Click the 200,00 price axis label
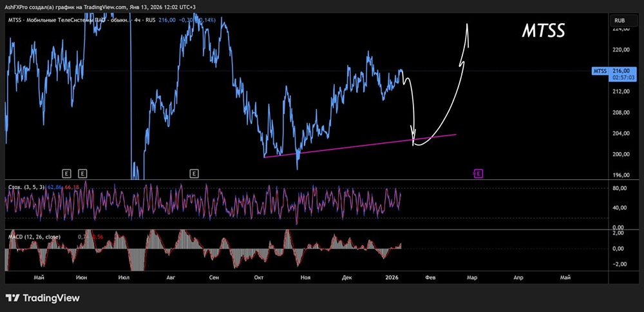 621,155
